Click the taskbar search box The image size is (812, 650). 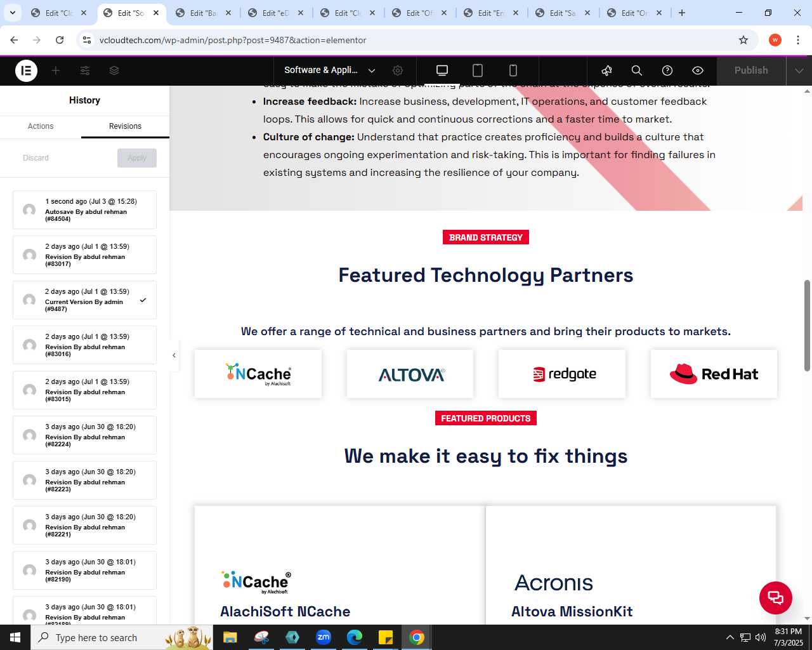point(122,637)
